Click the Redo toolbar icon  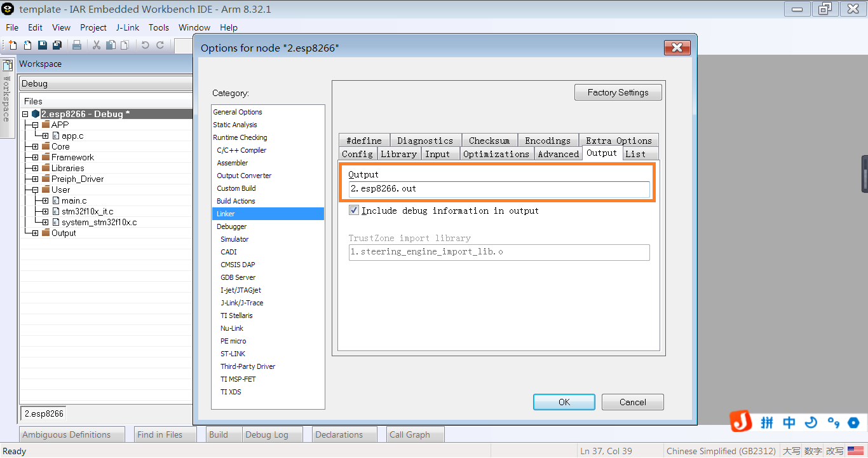[x=160, y=45]
